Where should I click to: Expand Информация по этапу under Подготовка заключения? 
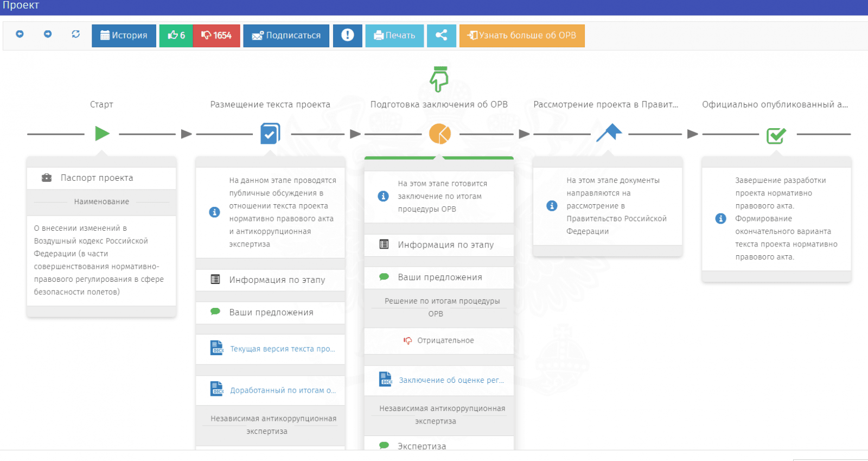tap(445, 245)
